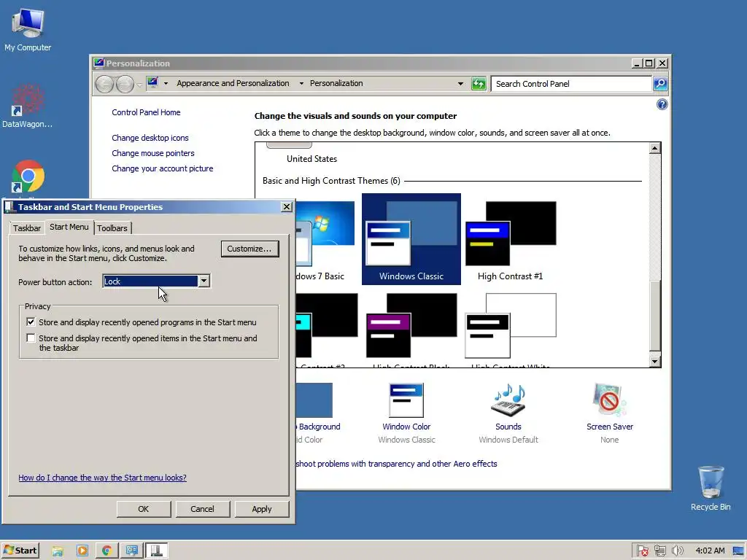747x560 pixels.
Task: Click Change your account picture link
Action: click(x=163, y=168)
